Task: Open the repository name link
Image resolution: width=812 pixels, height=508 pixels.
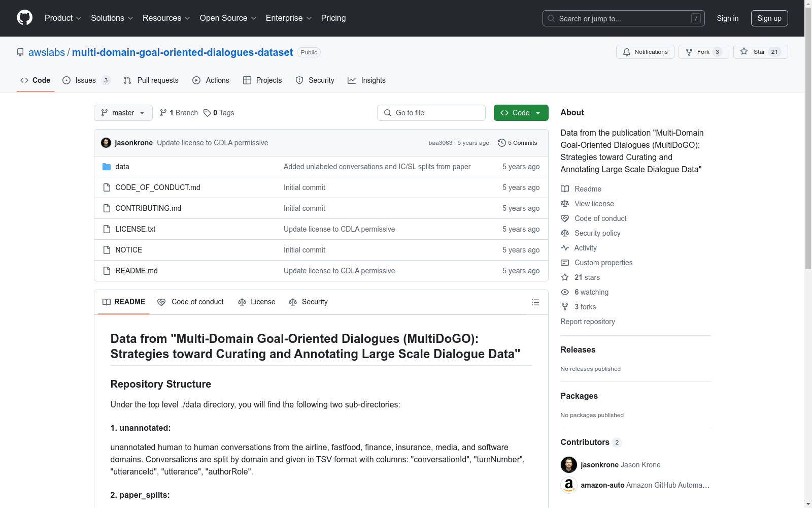Action: click(183, 52)
